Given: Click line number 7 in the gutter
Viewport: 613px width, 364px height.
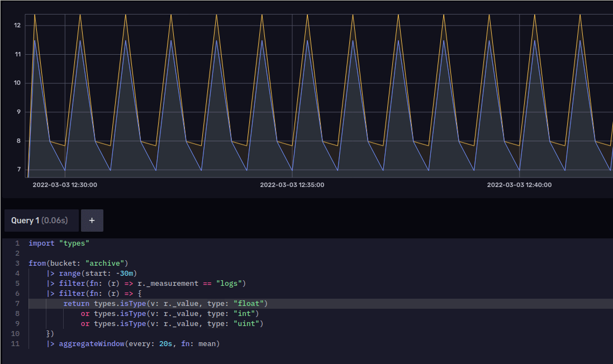Looking at the screenshot, I should (17, 303).
